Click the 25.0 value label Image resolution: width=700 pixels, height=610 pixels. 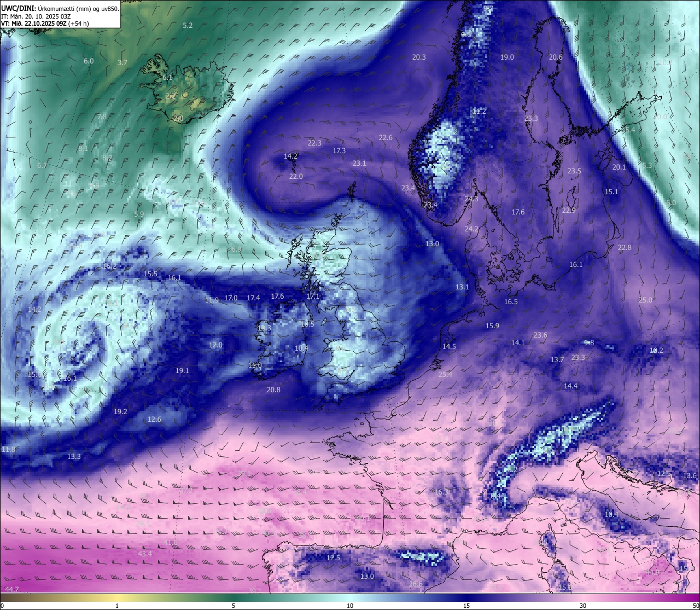[x=645, y=300]
